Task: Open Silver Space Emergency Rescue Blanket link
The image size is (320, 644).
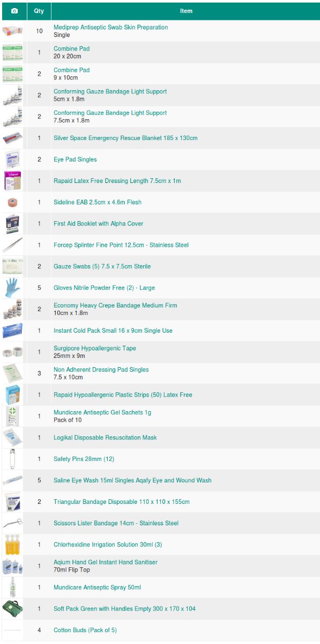Action: 125,138
